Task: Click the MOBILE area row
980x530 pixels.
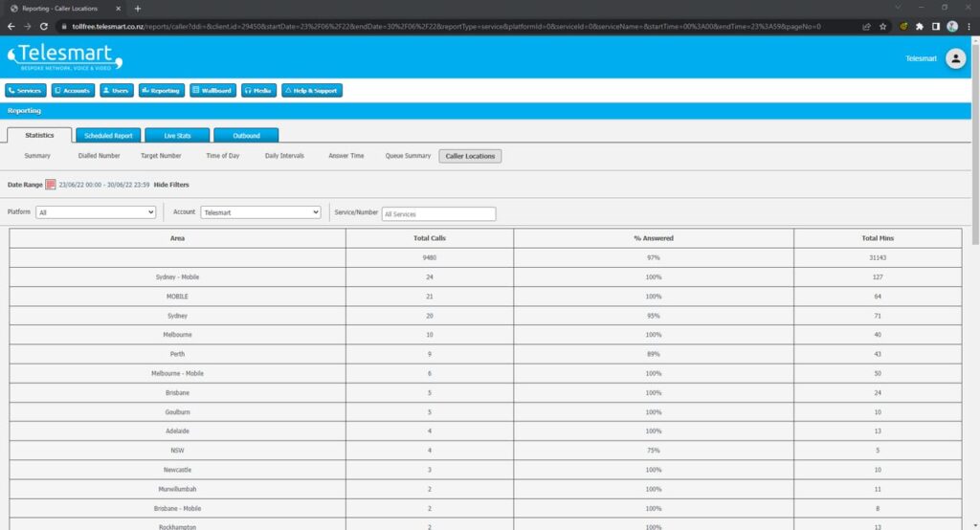Action: [485, 297]
